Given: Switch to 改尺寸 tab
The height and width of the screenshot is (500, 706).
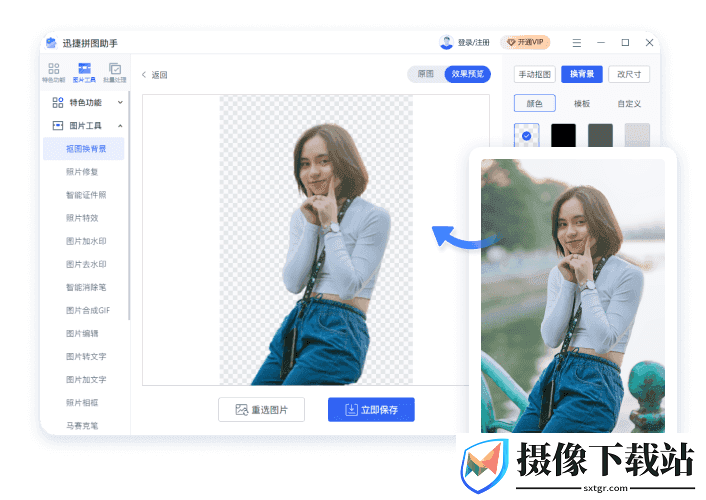Looking at the screenshot, I should click(629, 74).
